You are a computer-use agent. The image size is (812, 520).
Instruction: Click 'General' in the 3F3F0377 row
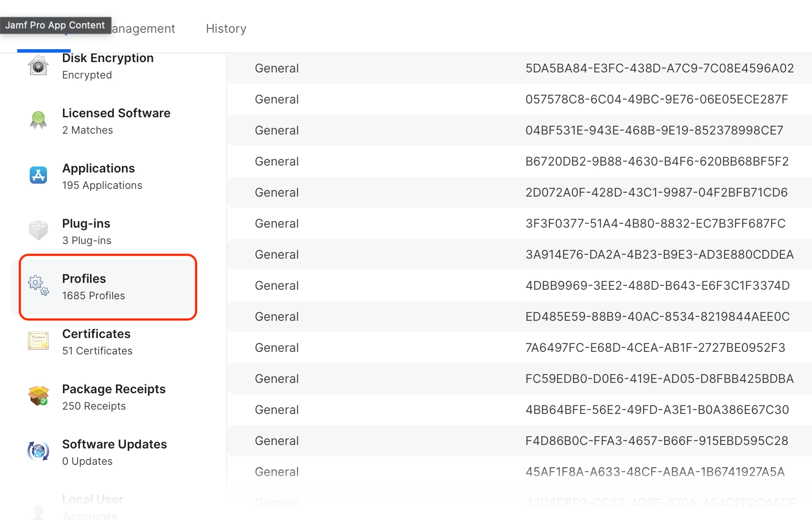click(277, 223)
